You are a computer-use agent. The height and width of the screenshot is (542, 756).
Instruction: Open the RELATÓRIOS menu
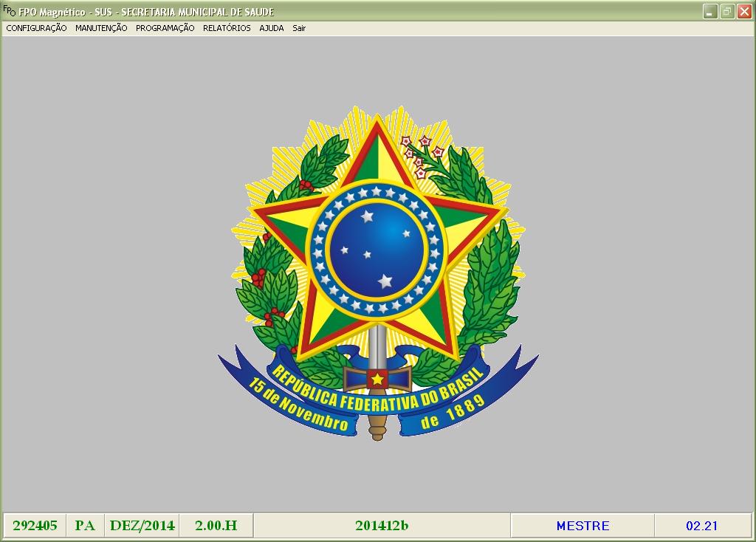tap(227, 28)
